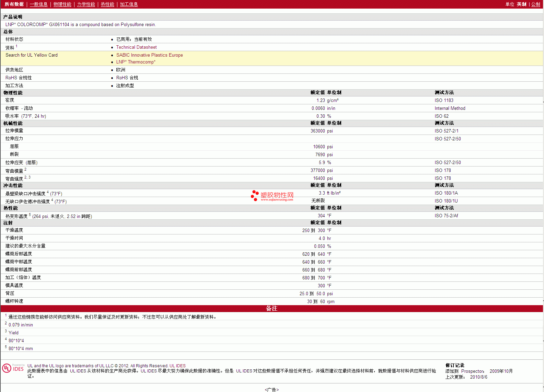Select 英制 units

[521, 4]
